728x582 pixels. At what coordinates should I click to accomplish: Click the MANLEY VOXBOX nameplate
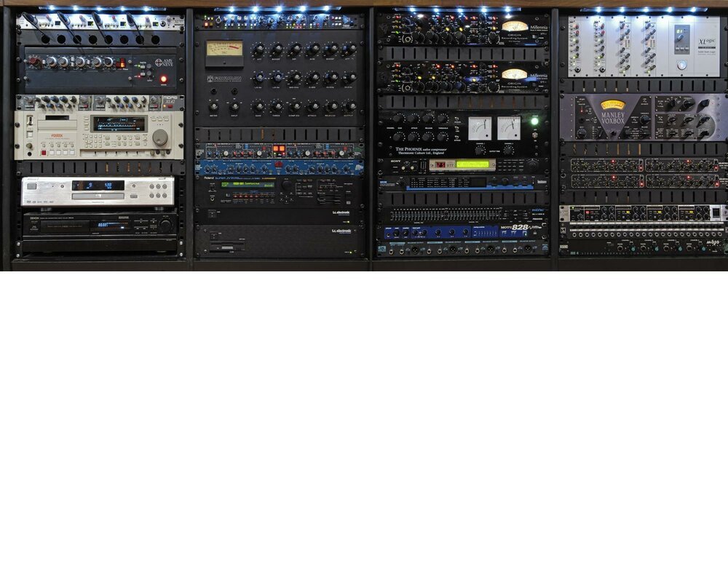pos(613,118)
